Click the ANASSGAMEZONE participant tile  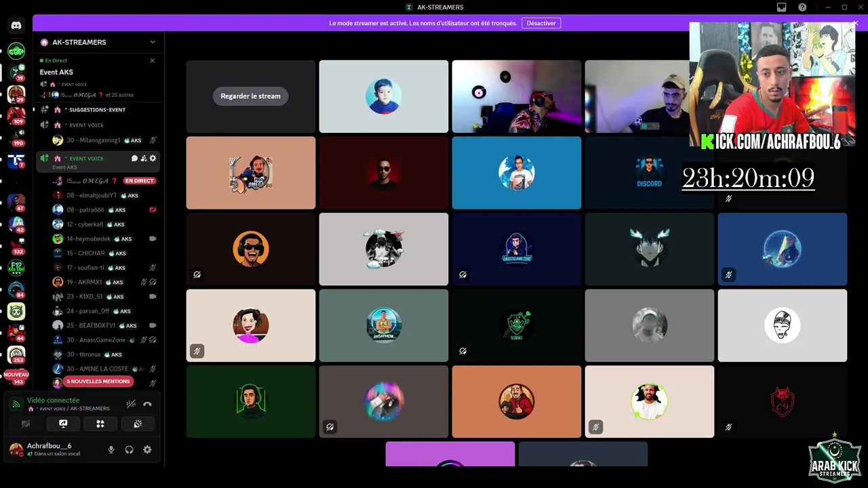pos(517,249)
